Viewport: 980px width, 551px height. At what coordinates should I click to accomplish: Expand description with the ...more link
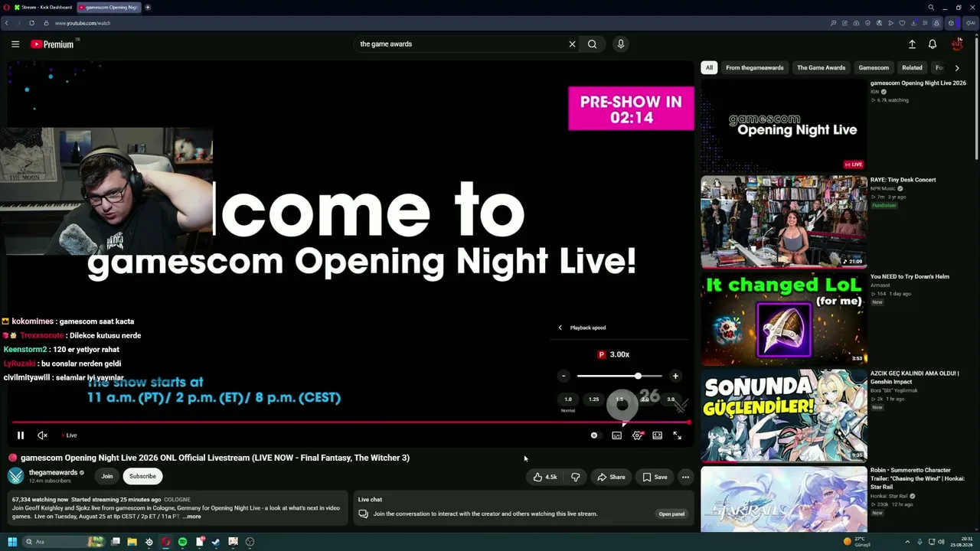192,517
